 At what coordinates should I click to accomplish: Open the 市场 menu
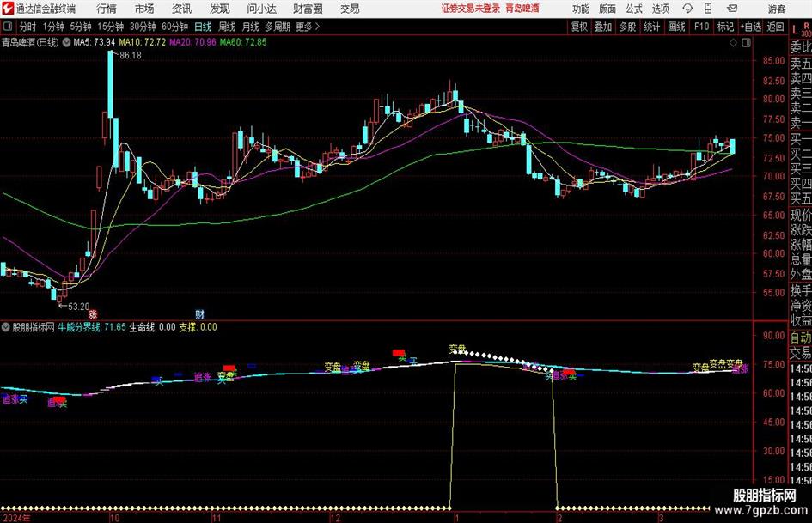(144, 9)
